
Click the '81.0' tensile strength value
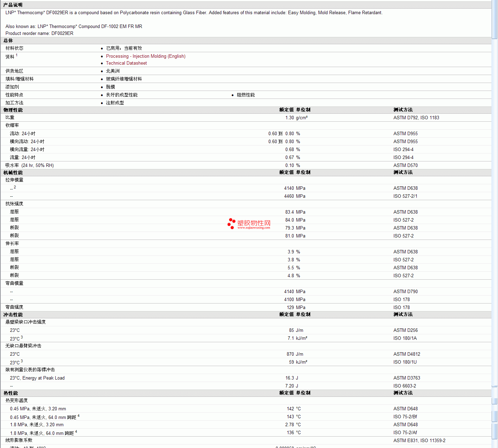click(x=289, y=236)
